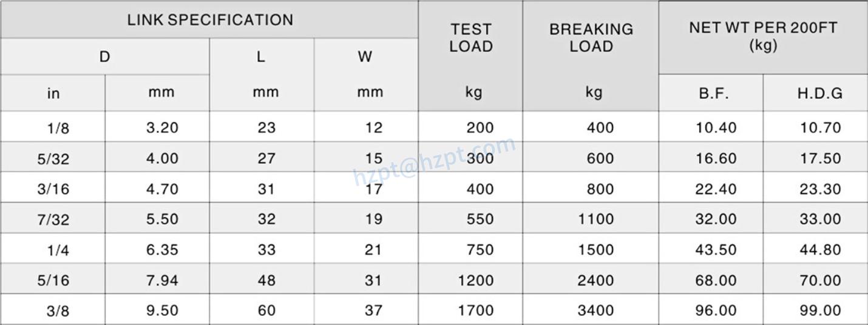The width and height of the screenshot is (868, 325).
Task: Select the 3/8 inch size cell
Action: tap(58, 311)
